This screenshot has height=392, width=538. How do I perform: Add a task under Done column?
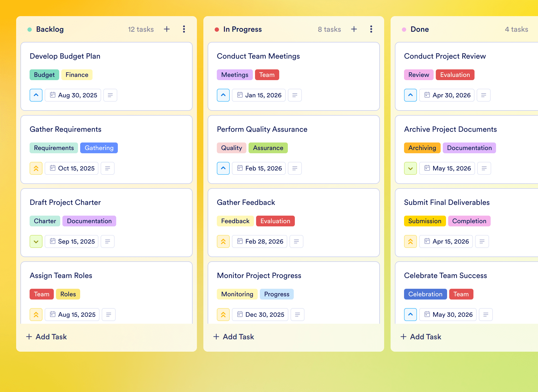(x=421, y=337)
